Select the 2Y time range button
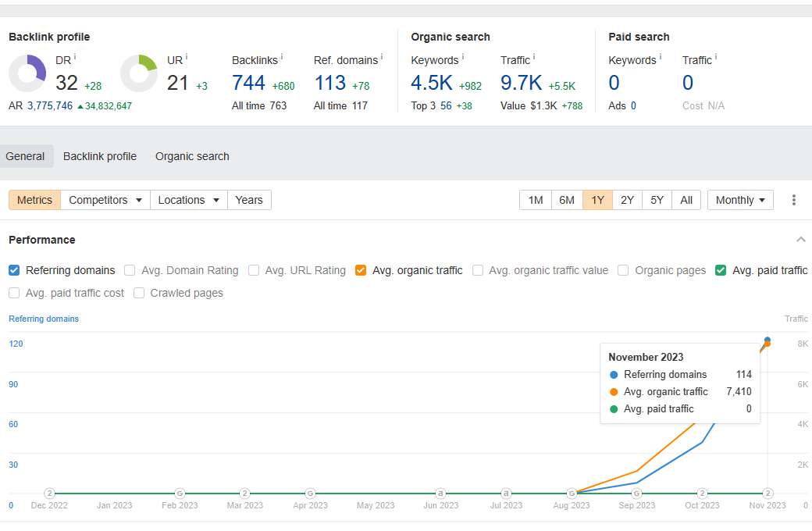This screenshot has width=812, height=531. tap(627, 200)
